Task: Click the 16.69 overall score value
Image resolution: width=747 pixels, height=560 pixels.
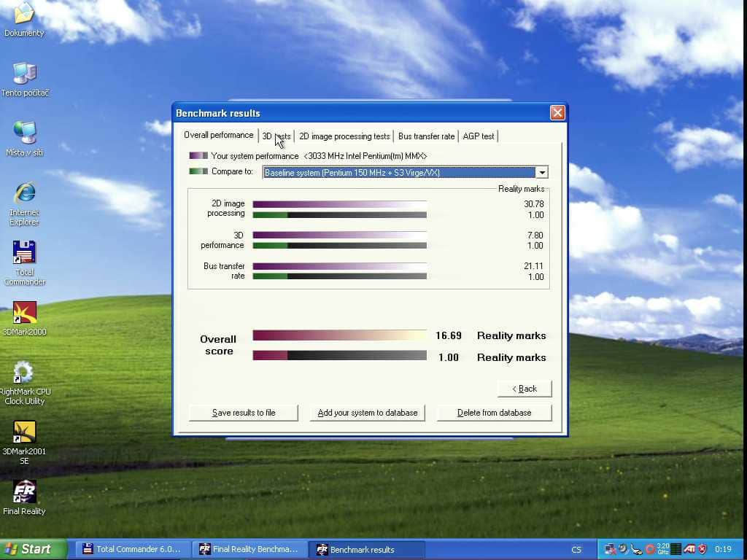Action: point(449,335)
